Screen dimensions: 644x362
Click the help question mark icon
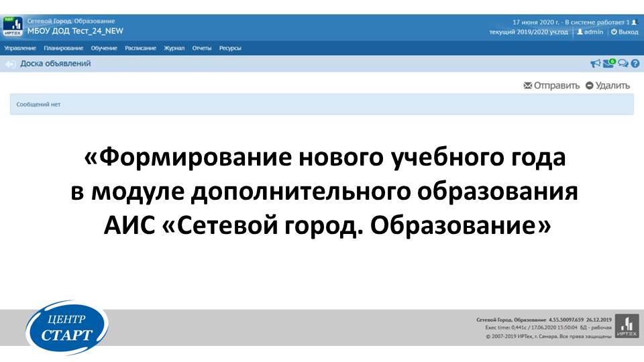coord(635,64)
